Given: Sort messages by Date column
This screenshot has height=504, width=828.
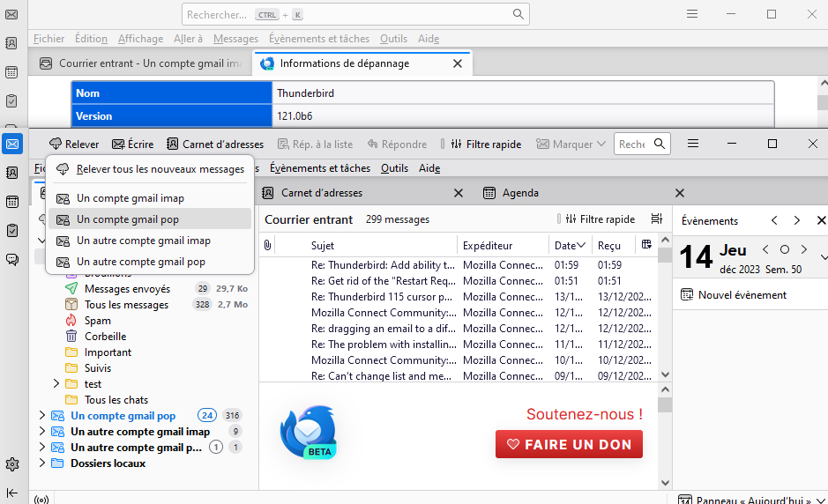Looking at the screenshot, I should tap(570, 246).
